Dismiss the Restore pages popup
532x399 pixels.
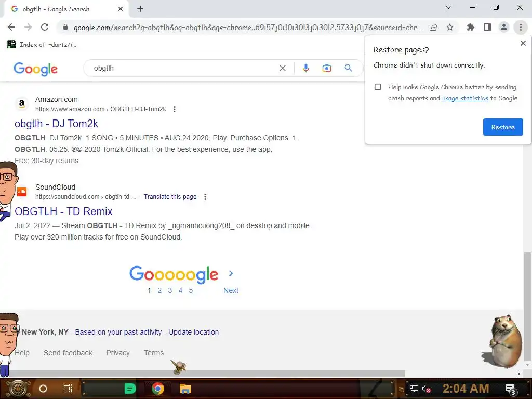coord(523,43)
